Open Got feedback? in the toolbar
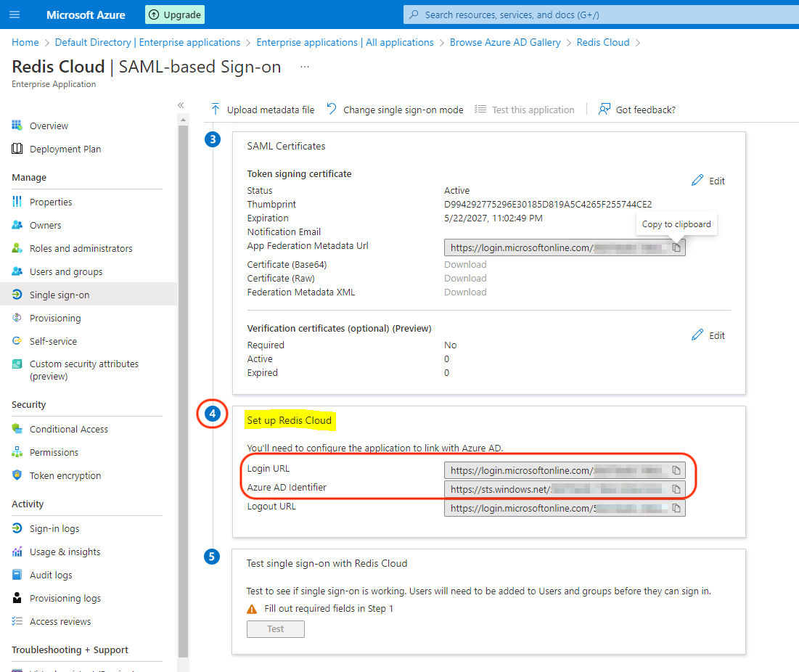The width and height of the screenshot is (799, 672). tap(636, 110)
